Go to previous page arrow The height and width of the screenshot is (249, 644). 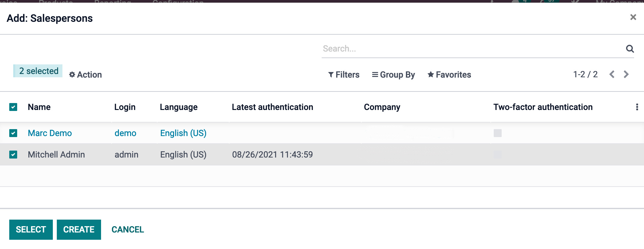coord(612,74)
